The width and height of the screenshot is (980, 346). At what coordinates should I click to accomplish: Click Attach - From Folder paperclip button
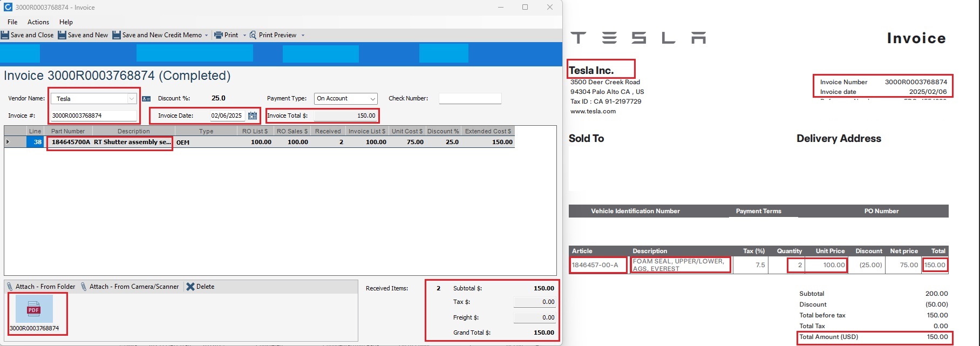[41, 287]
